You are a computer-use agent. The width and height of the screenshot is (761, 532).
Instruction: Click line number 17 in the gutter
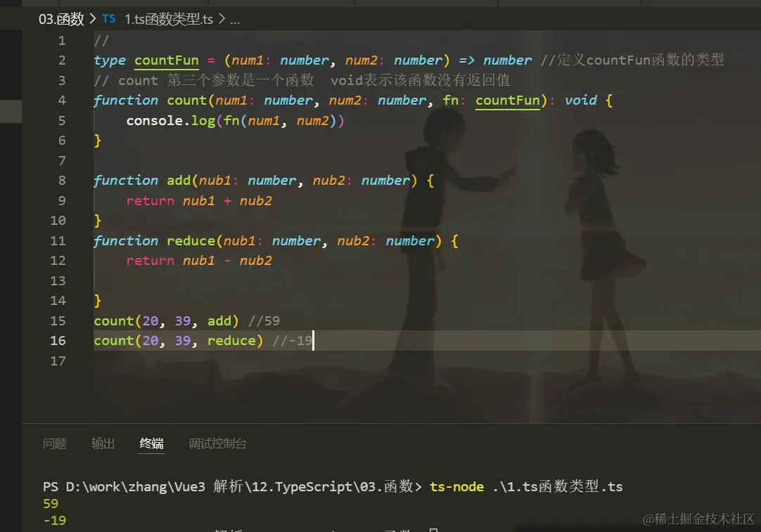pyautogui.click(x=58, y=361)
